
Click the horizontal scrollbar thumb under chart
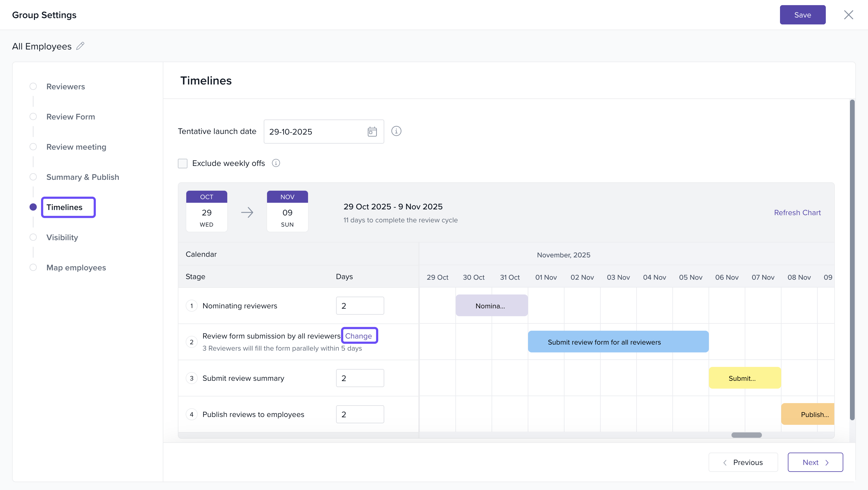tap(746, 435)
